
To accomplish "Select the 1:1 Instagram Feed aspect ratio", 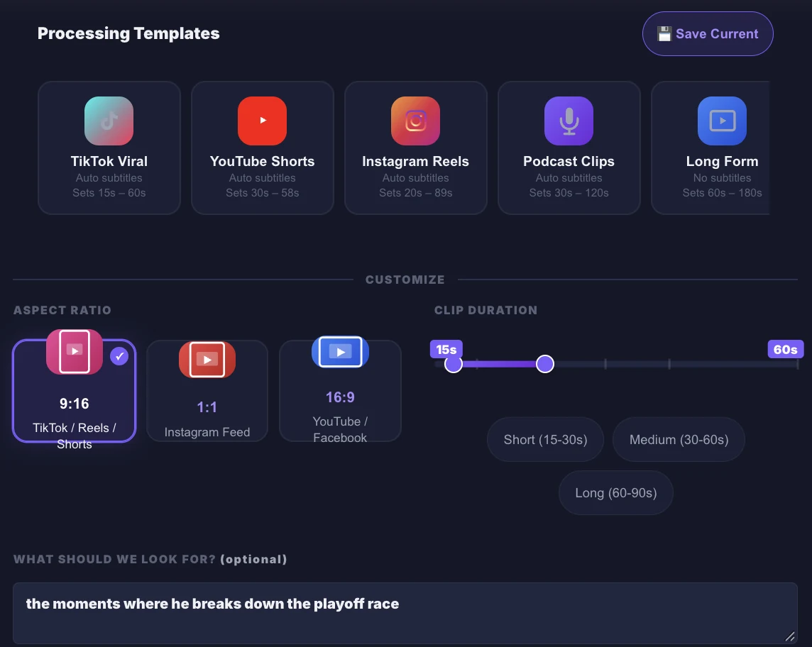I will click(207, 391).
